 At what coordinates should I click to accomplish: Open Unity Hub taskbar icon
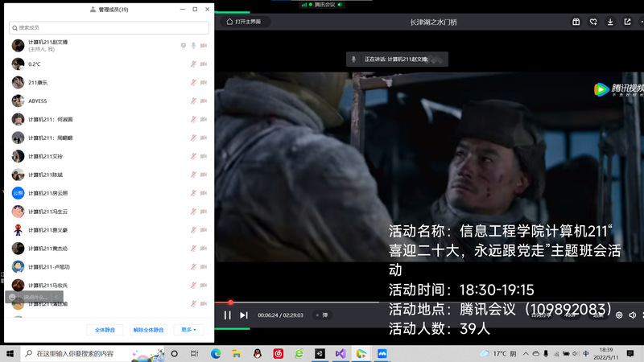point(320,353)
